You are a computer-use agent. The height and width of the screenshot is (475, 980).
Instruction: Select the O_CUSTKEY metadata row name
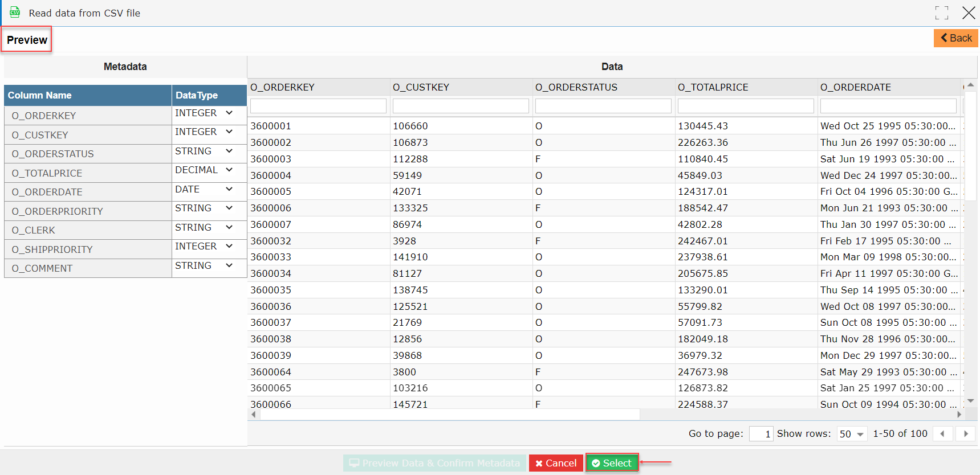pyautogui.click(x=40, y=135)
